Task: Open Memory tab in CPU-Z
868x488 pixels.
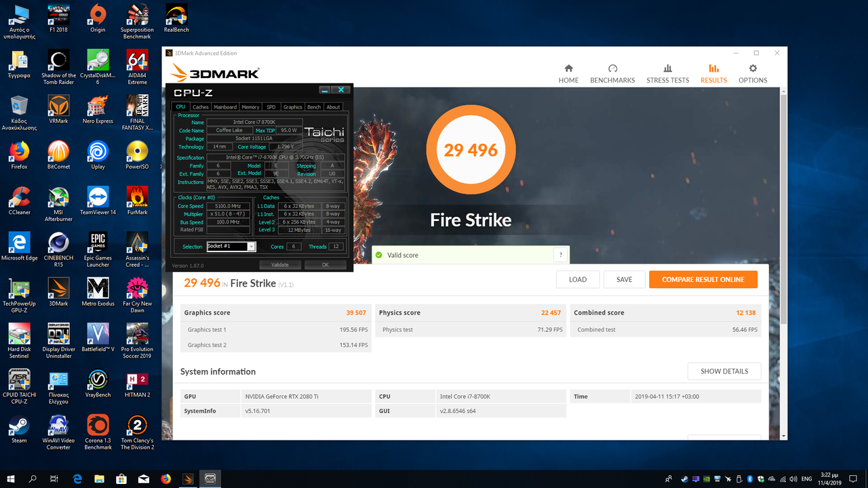Action: point(250,107)
